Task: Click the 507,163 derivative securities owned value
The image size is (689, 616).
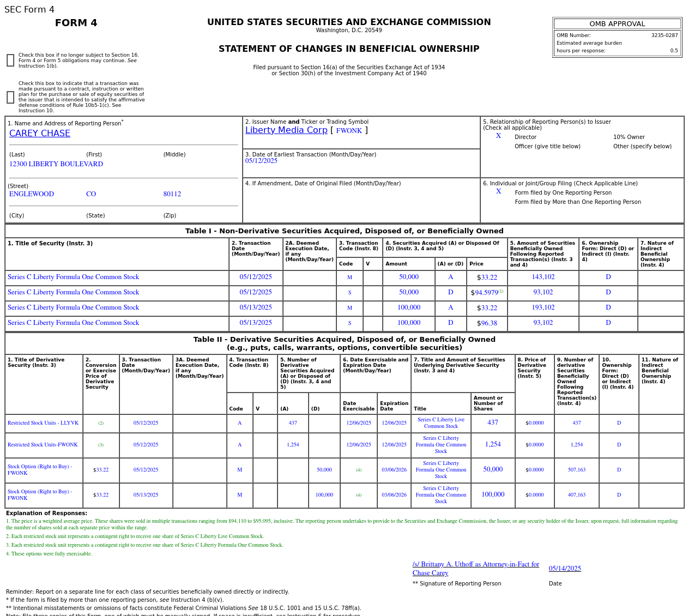Action: 577,470
